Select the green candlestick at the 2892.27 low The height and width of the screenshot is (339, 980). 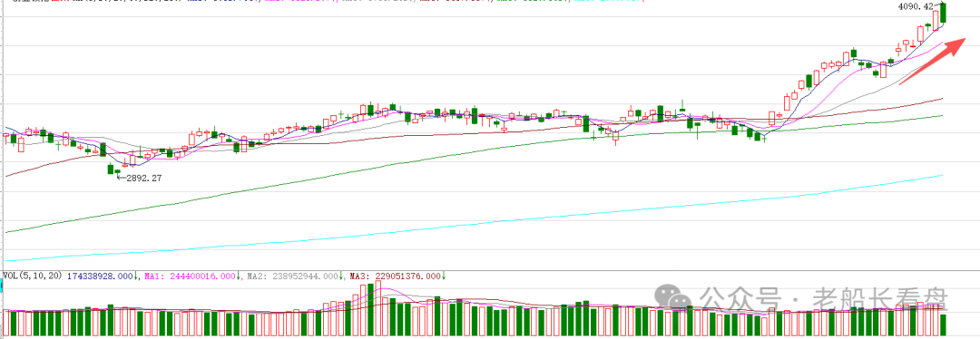click(117, 171)
